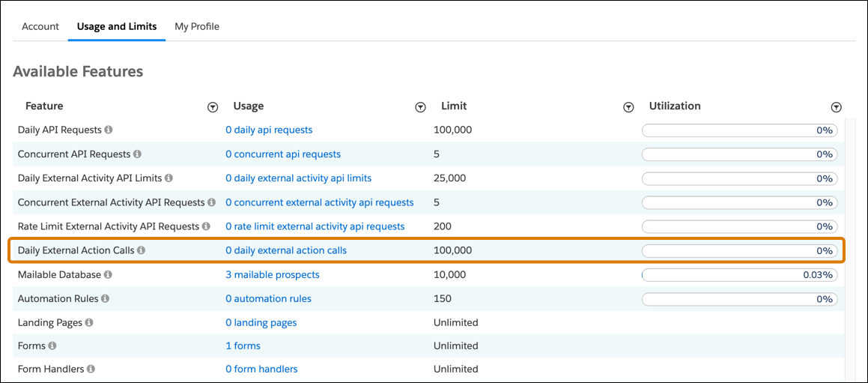Open the Feature column filter dropdown
The width and height of the screenshot is (868, 383).
[213, 107]
